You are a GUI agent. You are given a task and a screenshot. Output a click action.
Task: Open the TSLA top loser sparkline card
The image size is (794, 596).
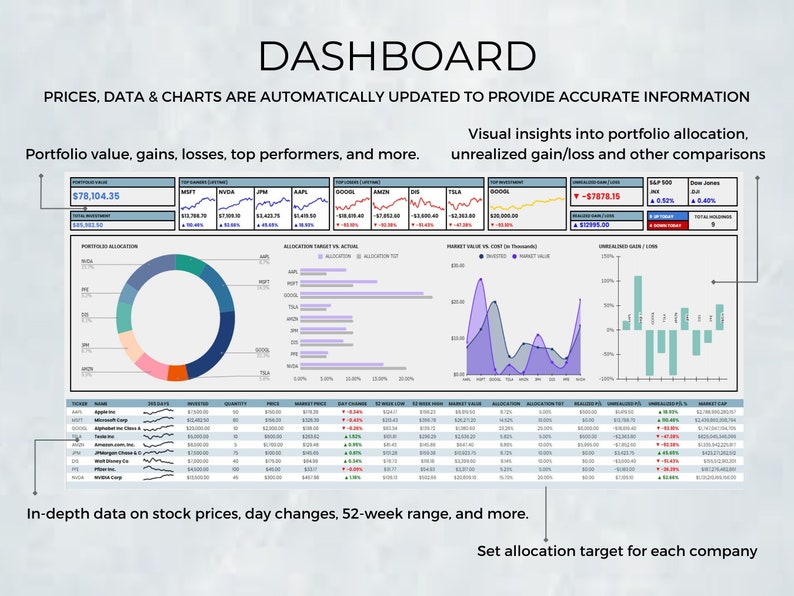465,209
